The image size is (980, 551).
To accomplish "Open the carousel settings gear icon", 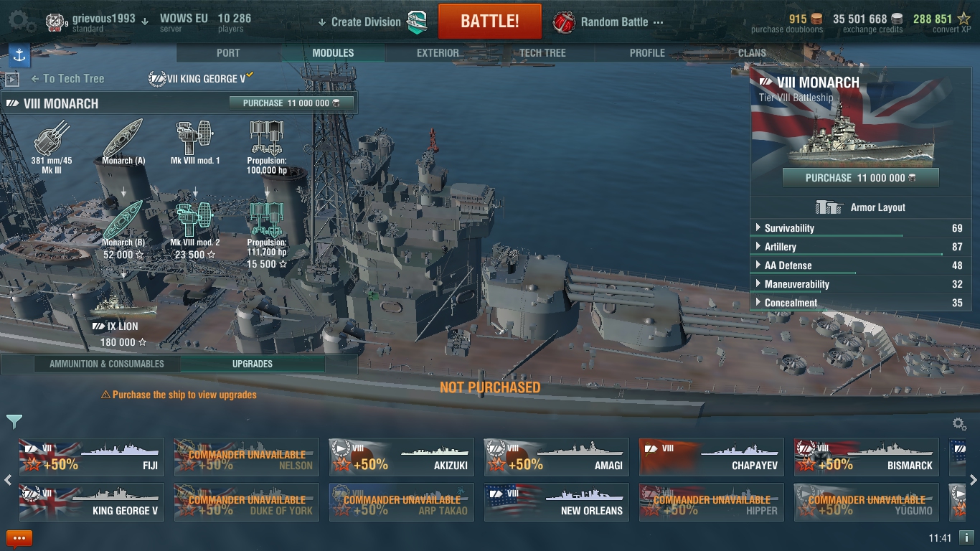I will (959, 424).
